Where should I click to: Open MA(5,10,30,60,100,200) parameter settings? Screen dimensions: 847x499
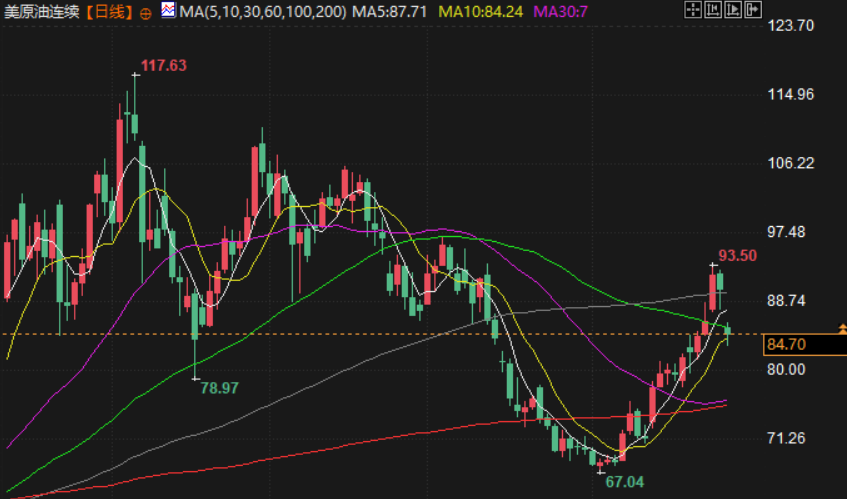pyautogui.click(x=263, y=11)
